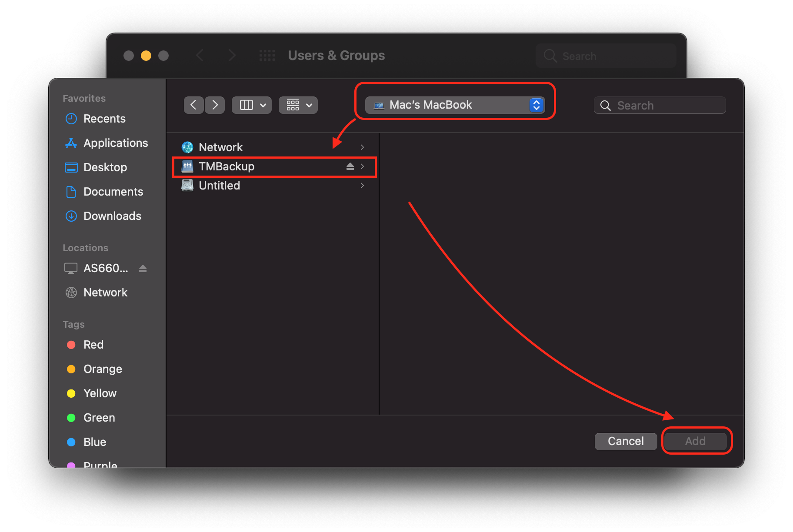Expand the Network item chevron in file list

(x=362, y=147)
